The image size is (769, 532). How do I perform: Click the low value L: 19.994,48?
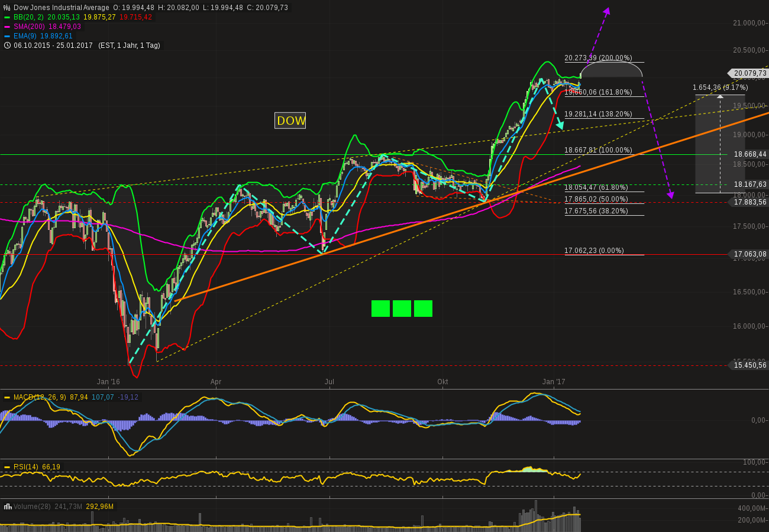coord(222,8)
